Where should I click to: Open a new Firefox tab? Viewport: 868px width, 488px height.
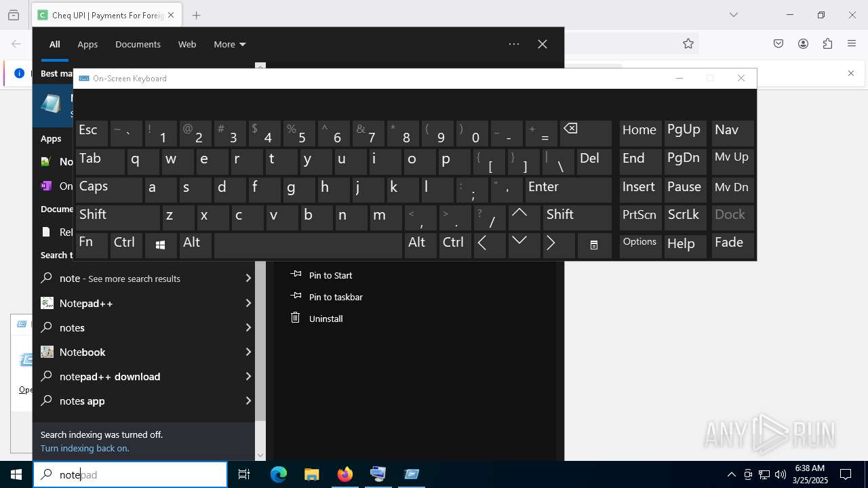[196, 15]
